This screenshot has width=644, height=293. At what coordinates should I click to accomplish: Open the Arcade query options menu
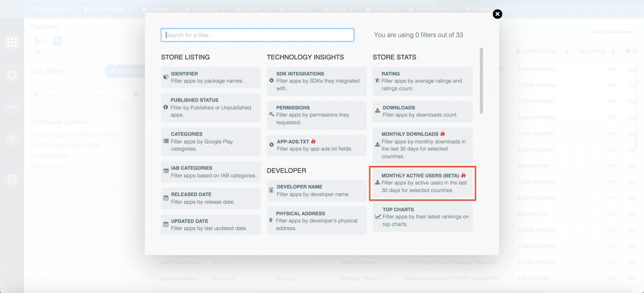(x=173, y=8)
